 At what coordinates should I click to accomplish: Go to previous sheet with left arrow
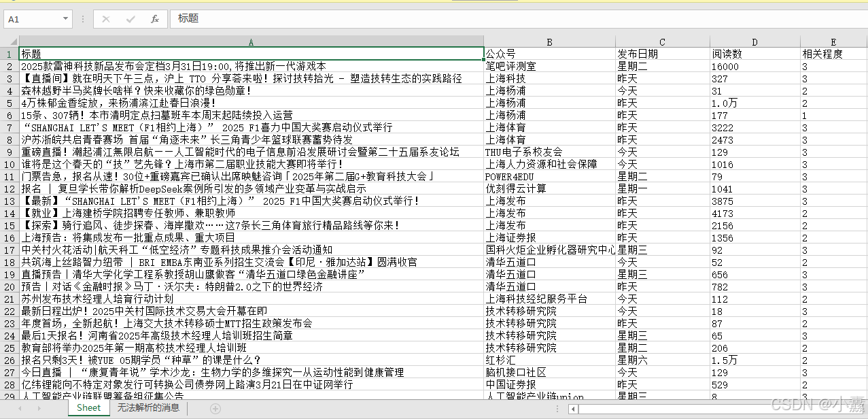19,409
